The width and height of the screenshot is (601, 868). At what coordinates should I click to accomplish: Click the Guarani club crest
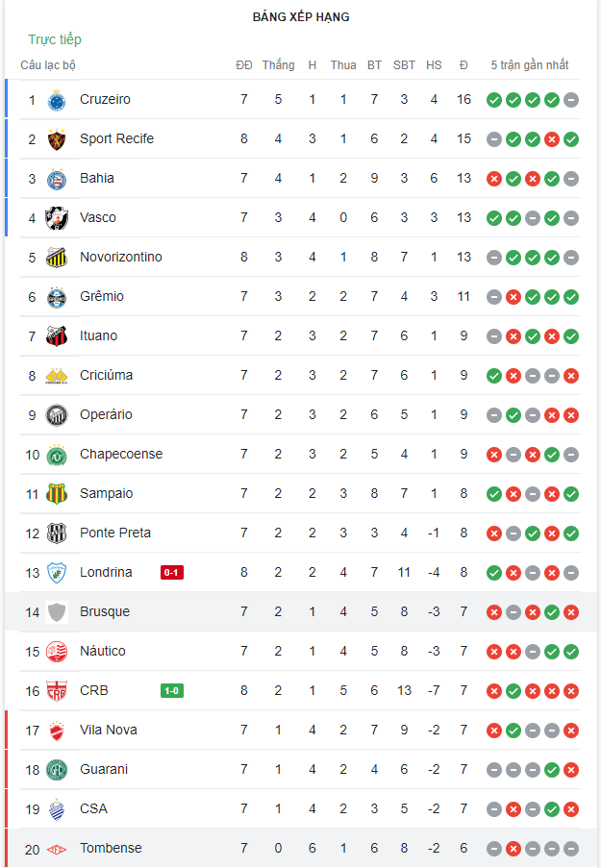[x=57, y=769]
